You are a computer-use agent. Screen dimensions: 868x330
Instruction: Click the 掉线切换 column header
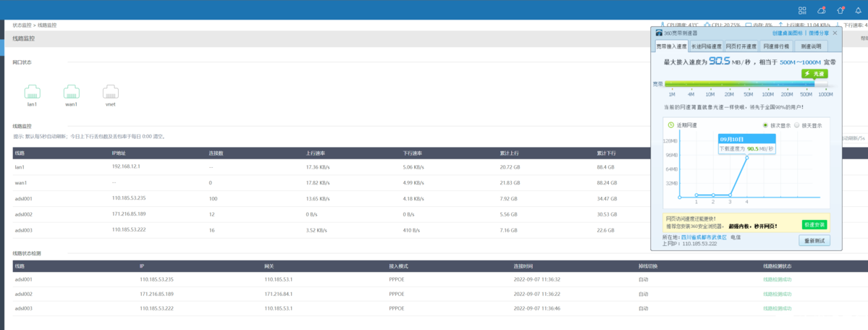pos(647,266)
